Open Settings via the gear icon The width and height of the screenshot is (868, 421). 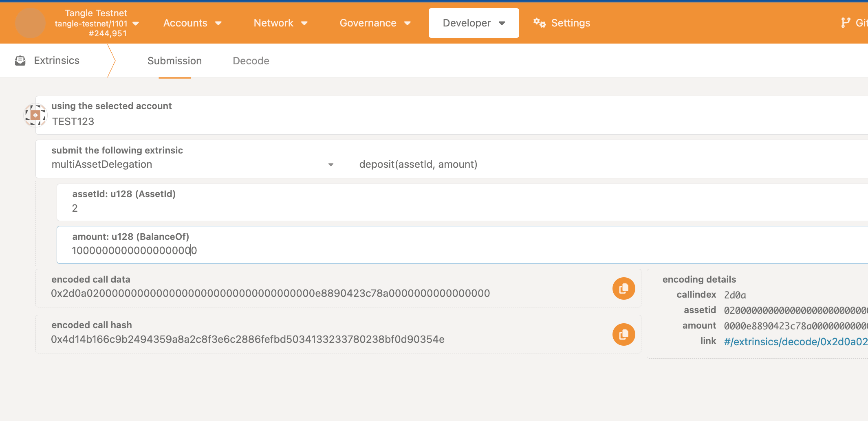(539, 23)
